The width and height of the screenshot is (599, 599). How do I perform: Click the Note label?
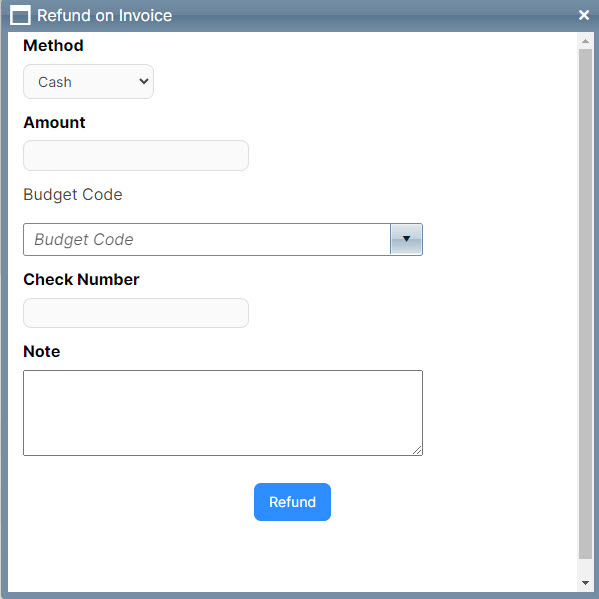tap(42, 351)
